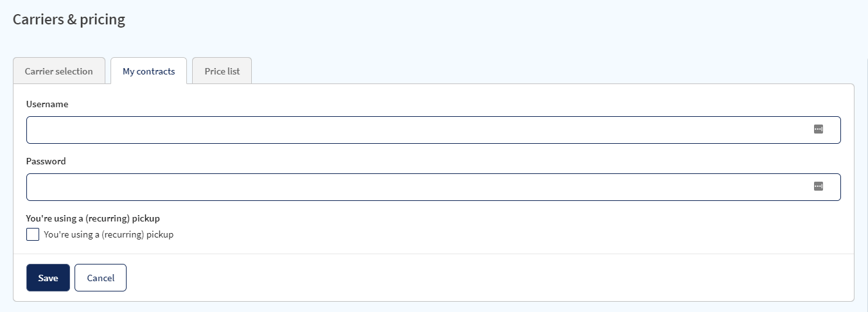Return to Carrier selection tab

click(x=59, y=71)
